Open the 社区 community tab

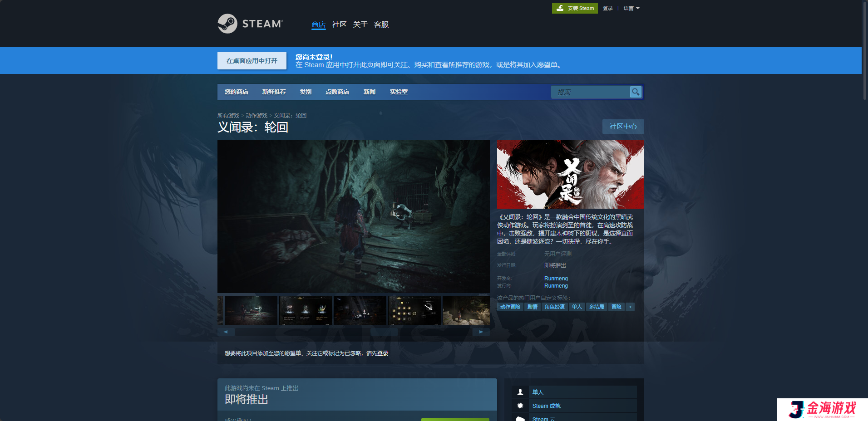339,24
